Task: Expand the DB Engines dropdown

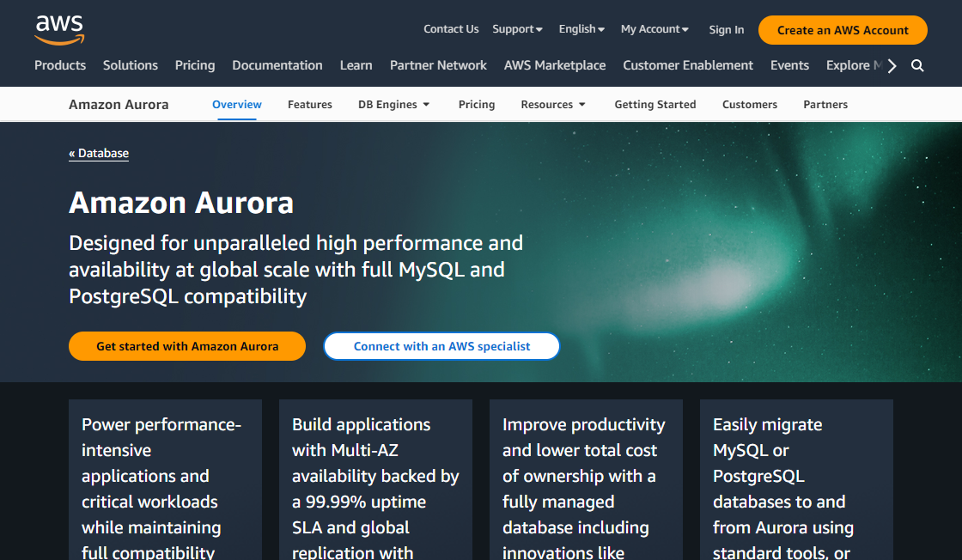Action: [394, 104]
